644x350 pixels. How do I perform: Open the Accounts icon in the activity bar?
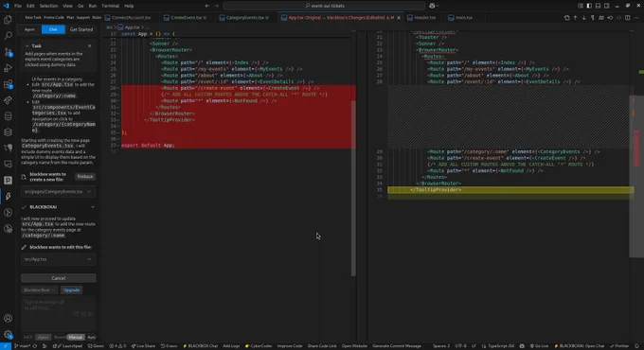coord(8,318)
